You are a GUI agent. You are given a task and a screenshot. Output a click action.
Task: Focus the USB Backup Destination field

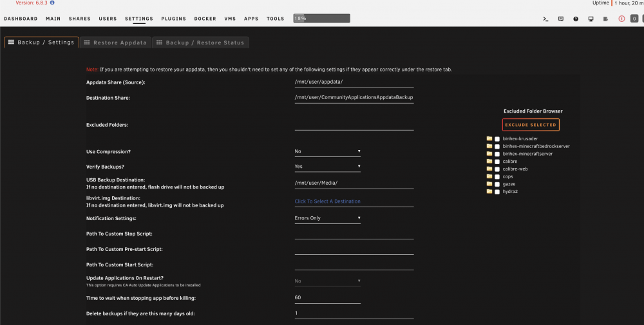click(354, 183)
